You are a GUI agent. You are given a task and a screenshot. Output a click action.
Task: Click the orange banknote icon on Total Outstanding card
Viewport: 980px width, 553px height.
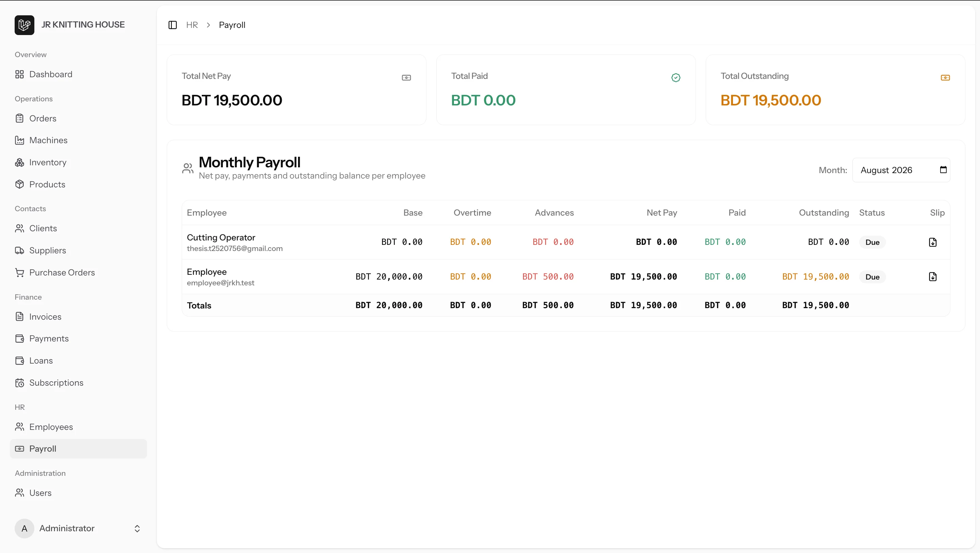tap(945, 78)
